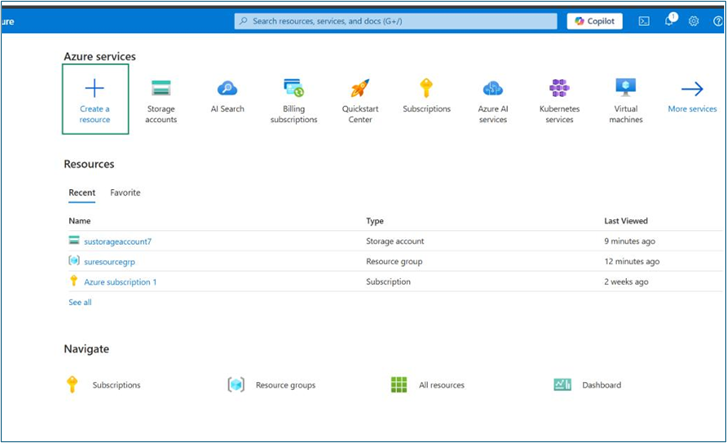Screen dimensions: 727x443
Task: Click the 12 minutes ago cell
Action: coord(632,262)
